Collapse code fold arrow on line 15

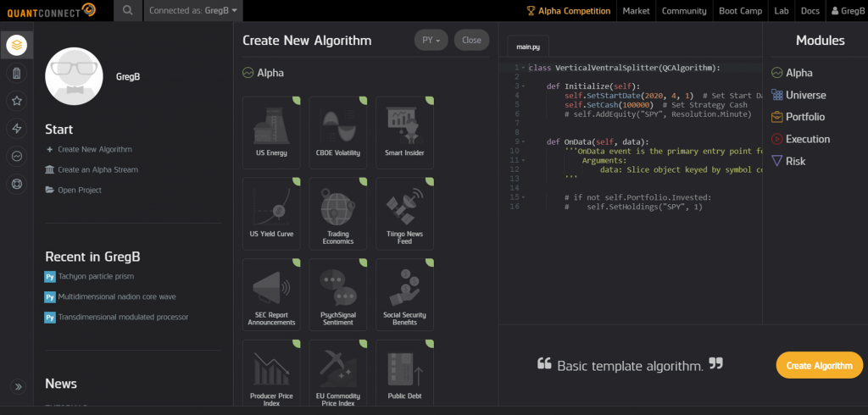(523, 197)
